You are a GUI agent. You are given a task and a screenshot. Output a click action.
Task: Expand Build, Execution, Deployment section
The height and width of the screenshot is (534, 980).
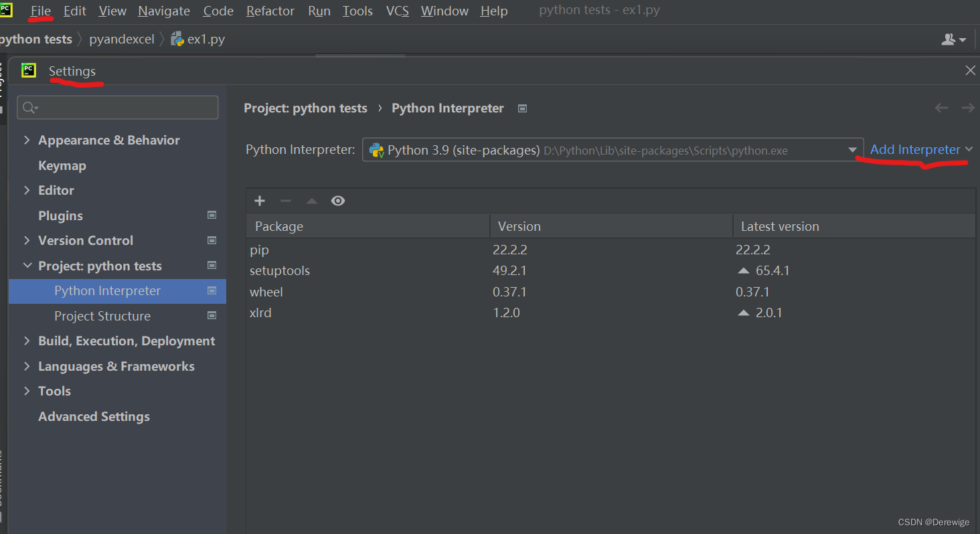(x=27, y=341)
